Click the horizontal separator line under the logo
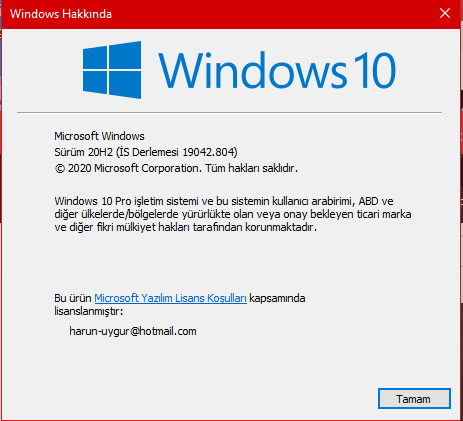Screen dimensions: 463x421 click(229, 113)
